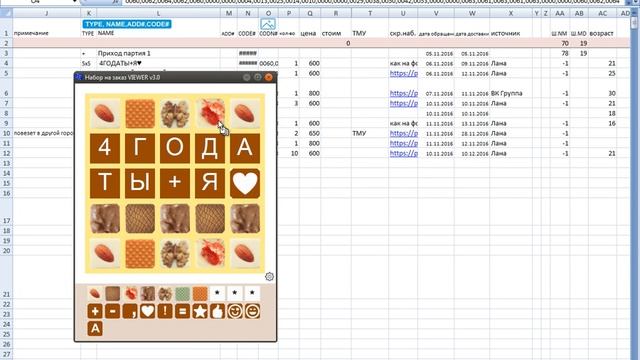This screenshot has width=640, height=360.
Task: Insert the minus symbol from the palette
Action: (x=113, y=311)
